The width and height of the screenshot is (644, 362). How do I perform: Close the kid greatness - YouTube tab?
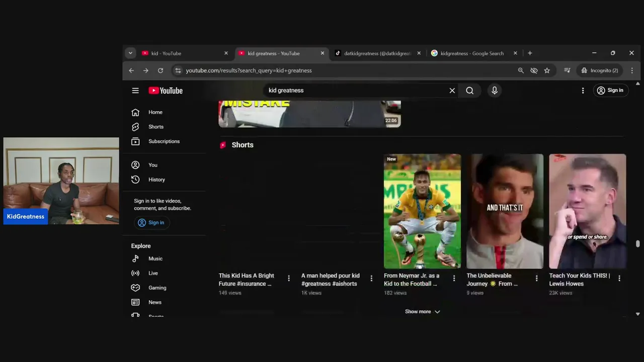click(323, 53)
